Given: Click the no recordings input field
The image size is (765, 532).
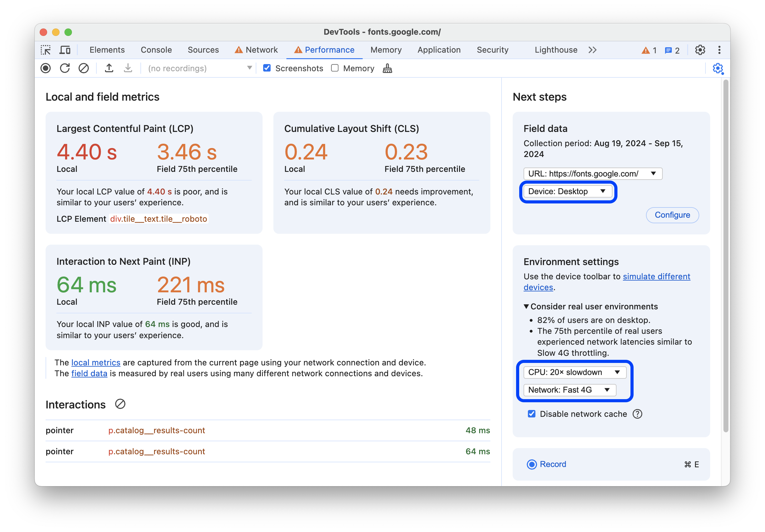Looking at the screenshot, I should pos(198,69).
